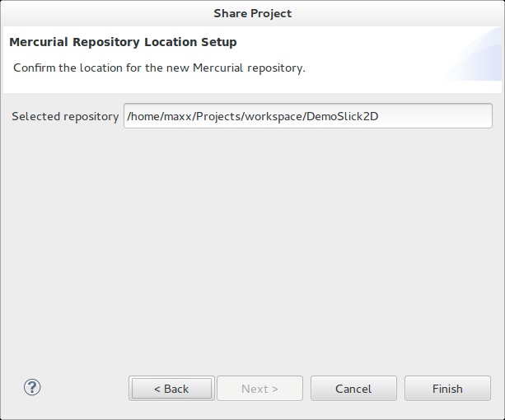Click "home" in the repository path

145,116
